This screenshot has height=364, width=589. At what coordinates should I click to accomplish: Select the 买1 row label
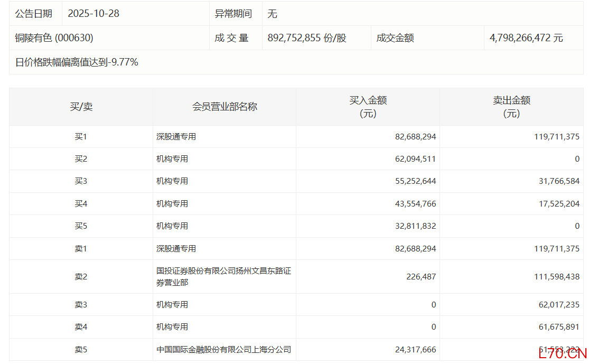tap(81, 137)
